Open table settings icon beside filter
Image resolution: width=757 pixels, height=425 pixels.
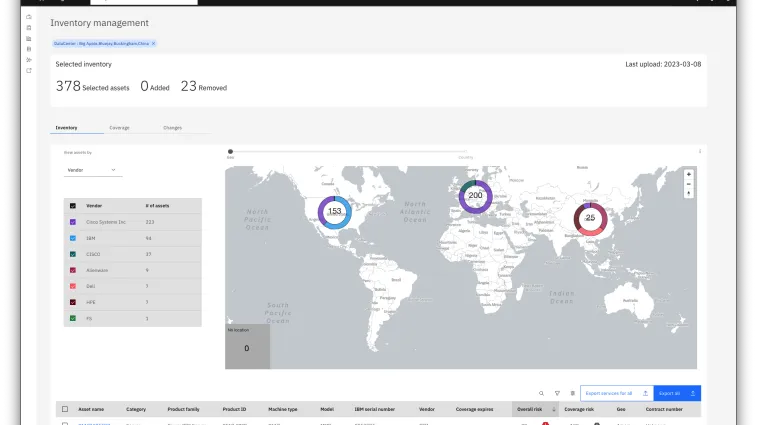573,393
